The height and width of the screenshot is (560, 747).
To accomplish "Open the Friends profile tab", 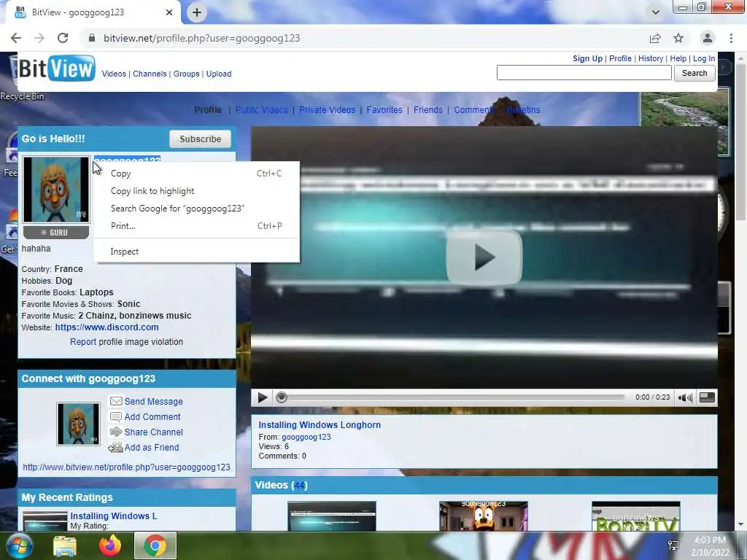I will 427,110.
